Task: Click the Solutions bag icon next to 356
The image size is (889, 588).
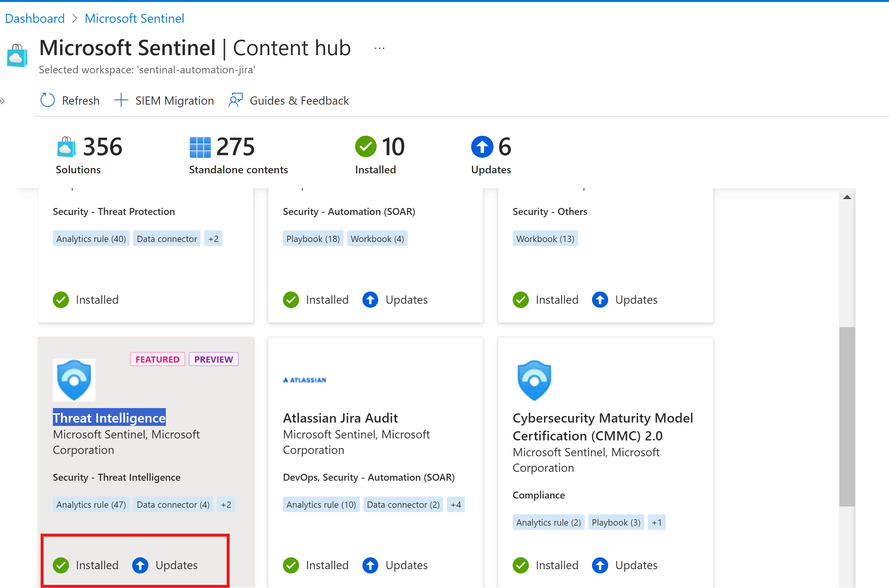Action: click(66, 147)
